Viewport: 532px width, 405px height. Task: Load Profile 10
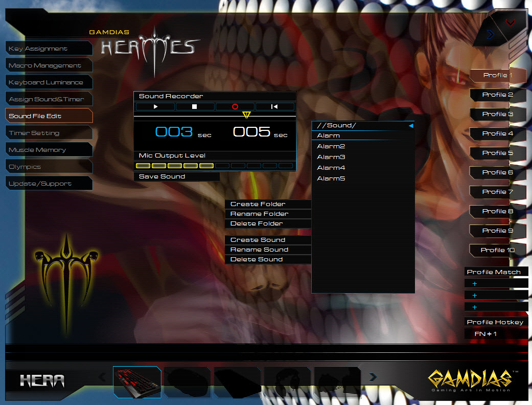(498, 250)
